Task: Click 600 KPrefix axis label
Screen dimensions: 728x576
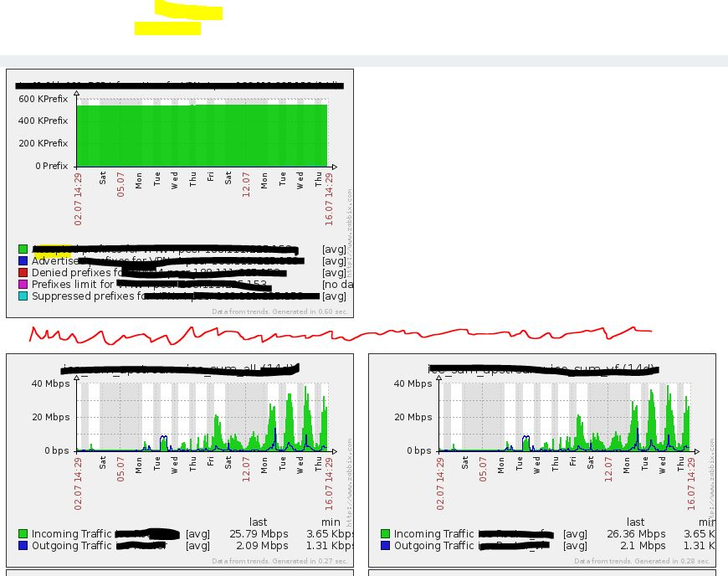Action: pyautogui.click(x=44, y=99)
